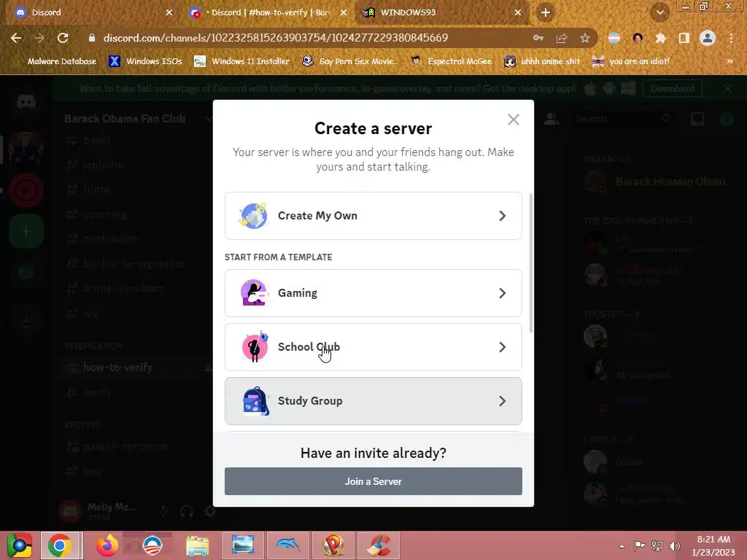Screen dimensions: 747x560
Task: Open Chrome from the taskbar
Action: click(x=60, y=545)
